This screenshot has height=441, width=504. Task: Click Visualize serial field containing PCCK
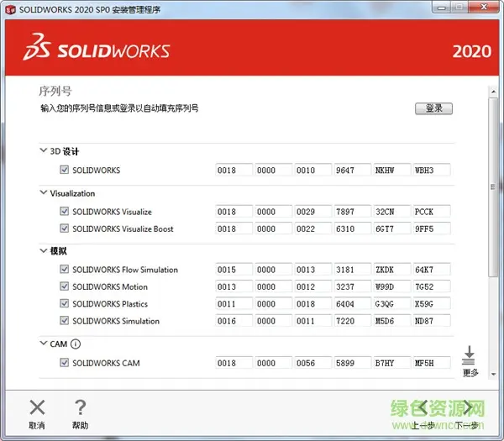click(x=432, y=211)
